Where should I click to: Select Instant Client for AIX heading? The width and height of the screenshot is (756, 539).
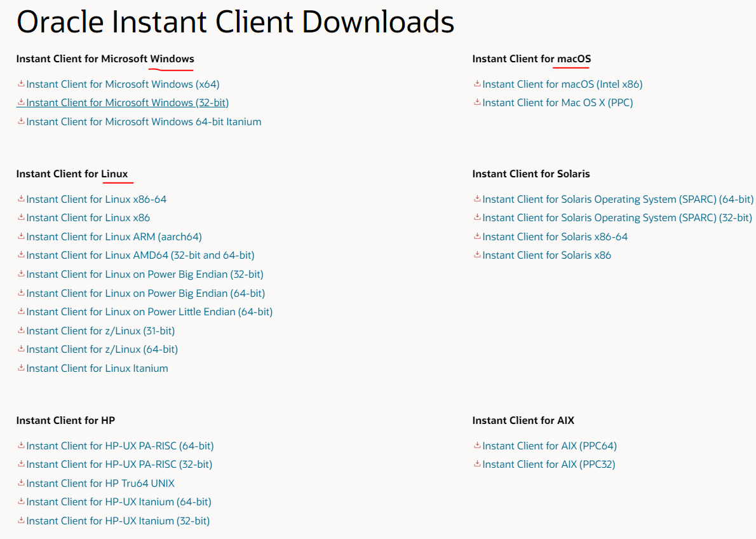523,420
